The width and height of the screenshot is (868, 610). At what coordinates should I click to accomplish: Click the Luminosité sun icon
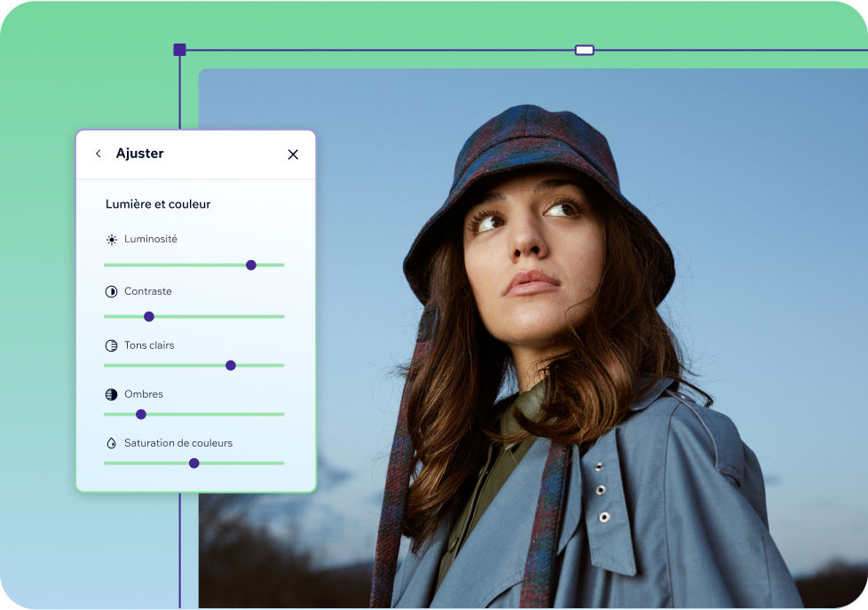pyautogui.click(x=111, y=240)
